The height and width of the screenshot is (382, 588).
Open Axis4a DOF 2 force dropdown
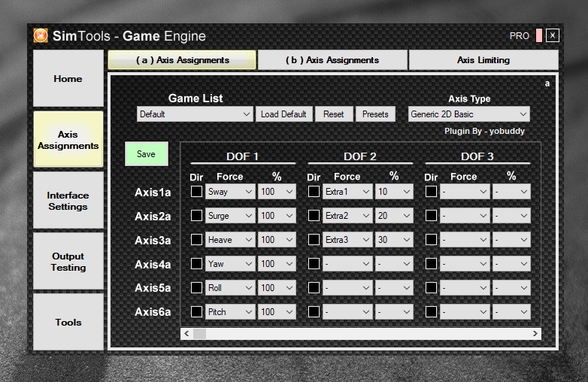[x=347, y=263]
